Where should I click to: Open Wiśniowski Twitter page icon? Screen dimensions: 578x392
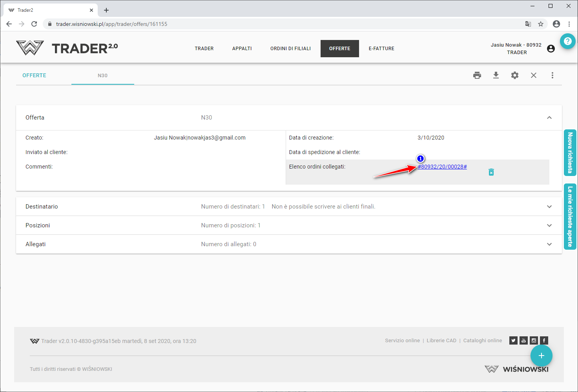pos(513,340)
